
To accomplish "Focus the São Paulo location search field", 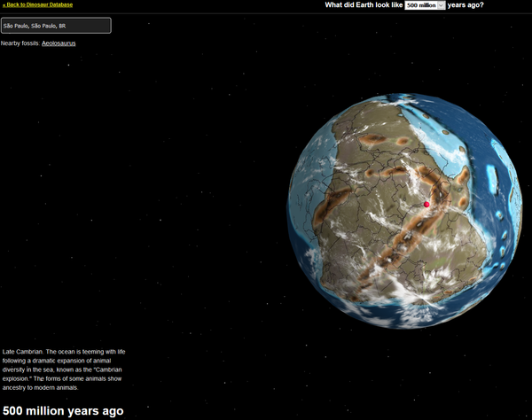I will point(56,26).
